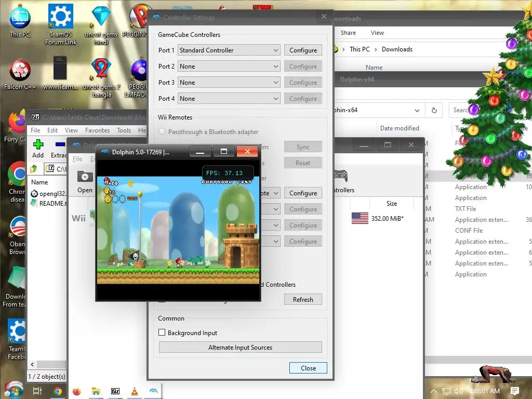
Task: Click Dolphin Open disc icon
Action: click(85, 177)
